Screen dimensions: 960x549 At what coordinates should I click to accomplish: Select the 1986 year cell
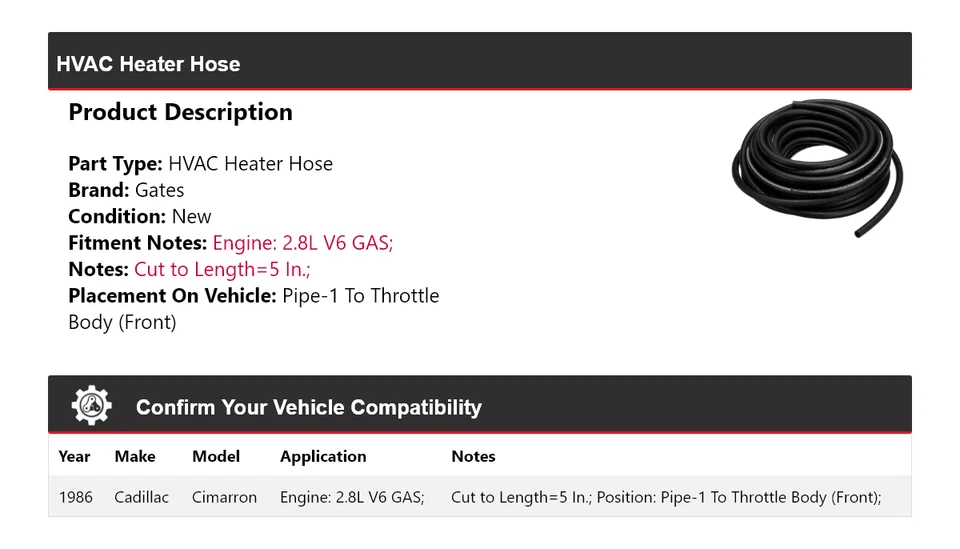click(75, 497)
